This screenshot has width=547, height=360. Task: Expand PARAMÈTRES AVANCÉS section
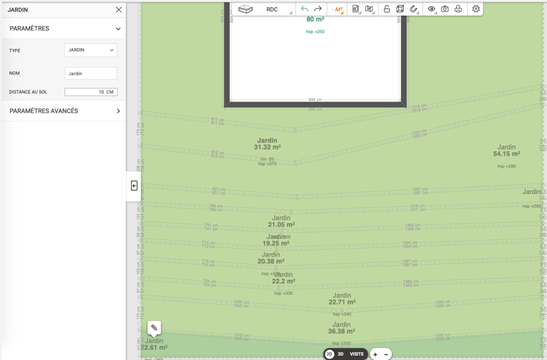coord(64,111)
